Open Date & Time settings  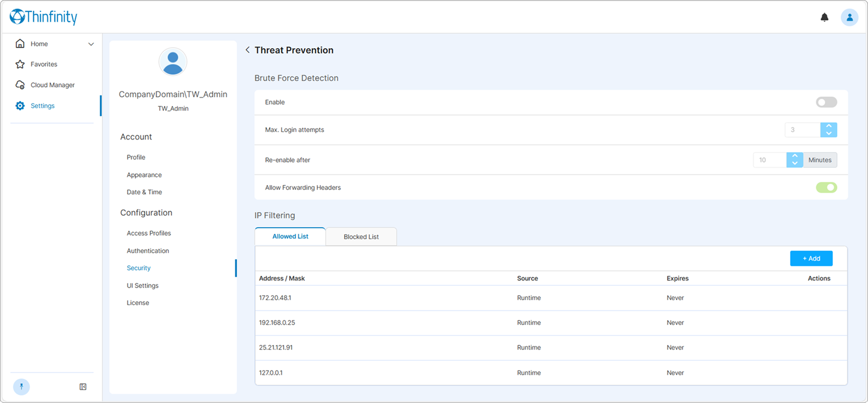[144, 192]
